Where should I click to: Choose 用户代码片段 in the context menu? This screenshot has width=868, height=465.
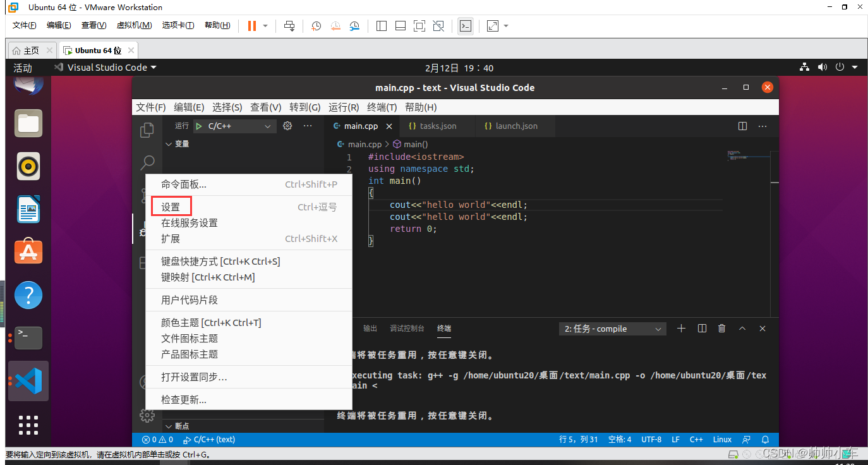pos(249,300)
